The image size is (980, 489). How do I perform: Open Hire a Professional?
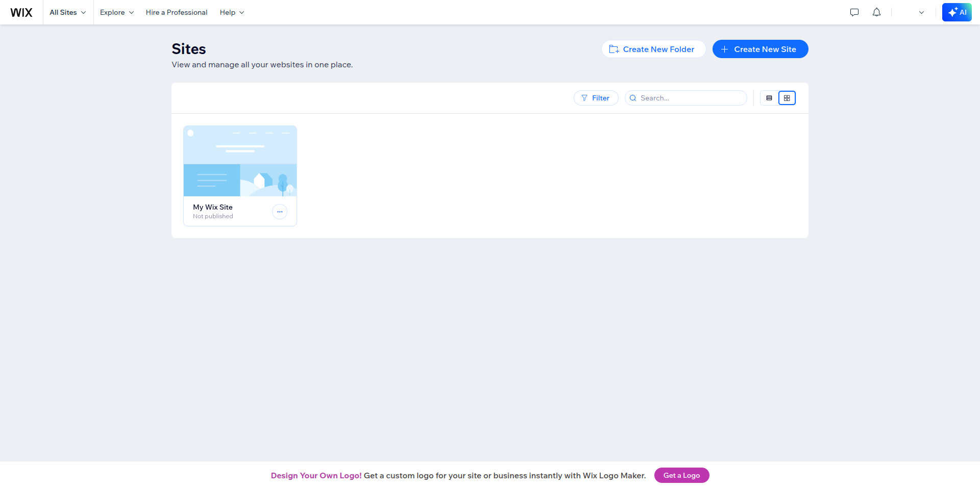(x=177, y=12)
